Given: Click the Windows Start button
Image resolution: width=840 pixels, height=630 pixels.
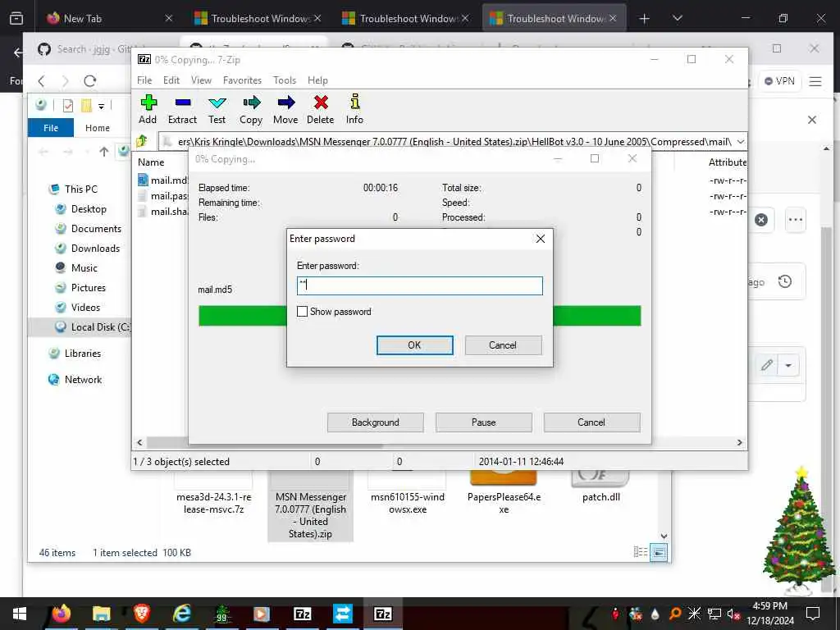Looking at the screenshot, I should pos(20,614).
